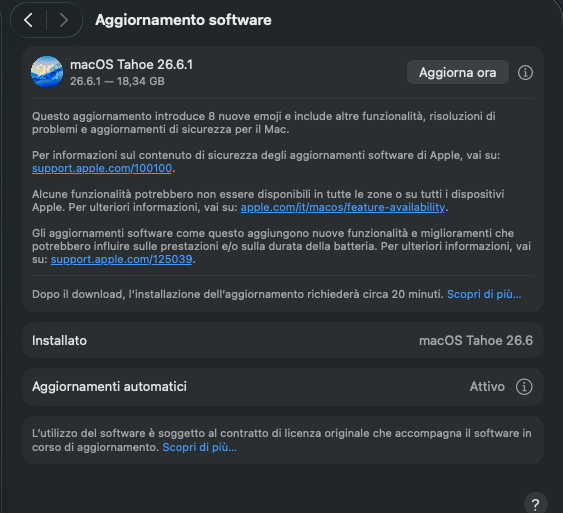This screenshot has height=513, width=563.
Task: Follow the apple.com/it/macos/feature-availability link
Action: coord(343,207)
